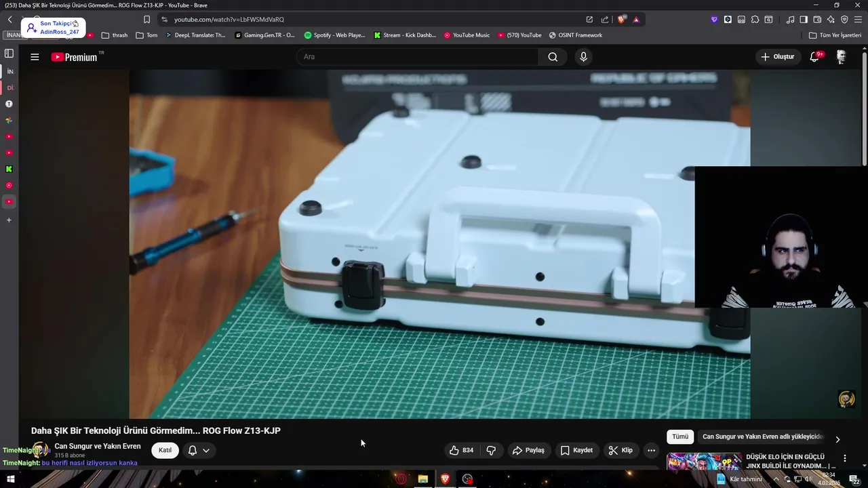The image size is (868, 488).
Task: Open the Tom bookmarks folder
Action: [x=146, y=35]
